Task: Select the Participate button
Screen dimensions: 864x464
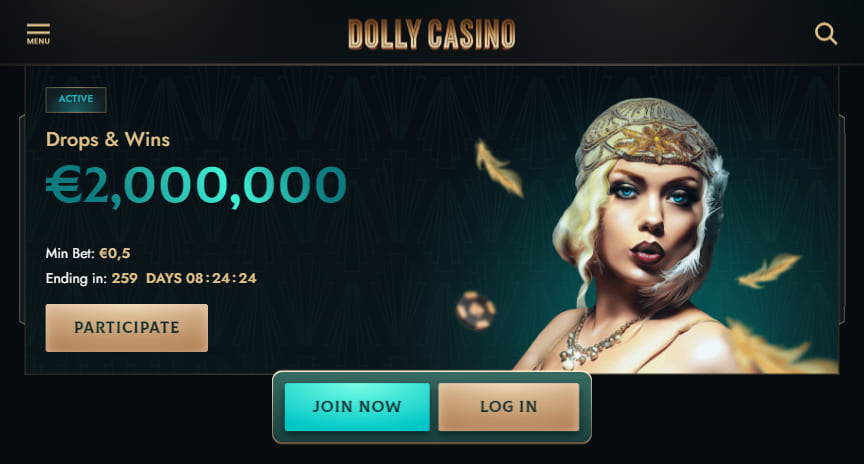Action: (127, 328)
